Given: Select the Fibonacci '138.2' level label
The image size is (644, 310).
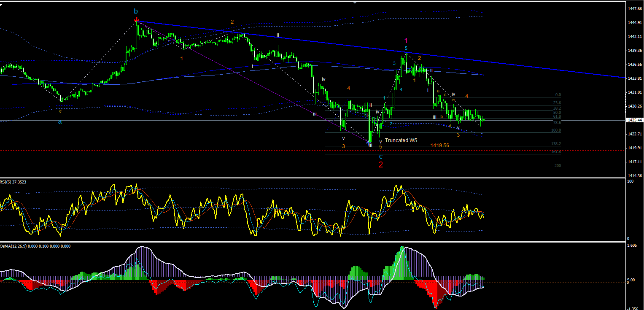Looking at the screenshot, I should 556,144.
